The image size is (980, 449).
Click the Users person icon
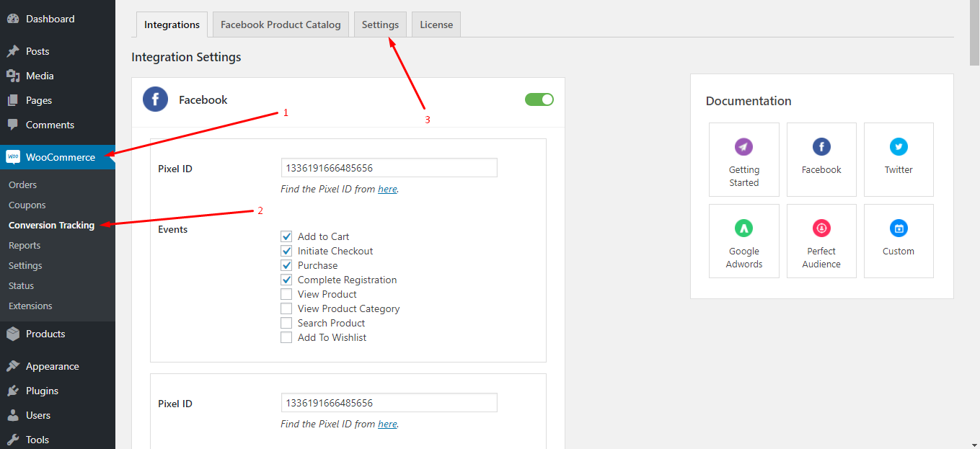[x=13, y=415]
